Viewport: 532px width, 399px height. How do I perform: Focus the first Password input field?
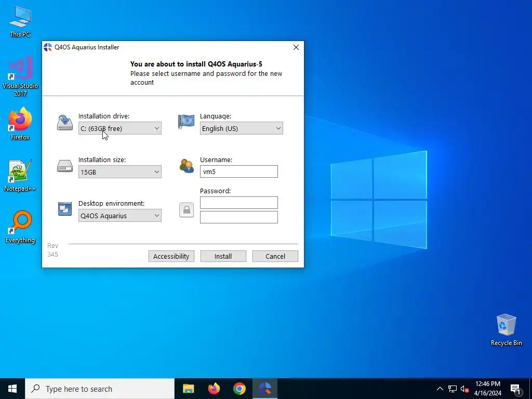click(239, 203)
